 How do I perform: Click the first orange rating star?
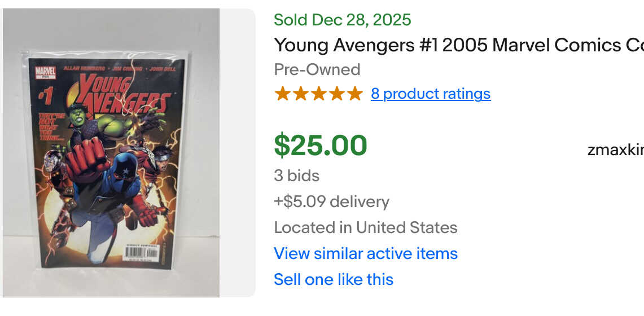point(282,94)
